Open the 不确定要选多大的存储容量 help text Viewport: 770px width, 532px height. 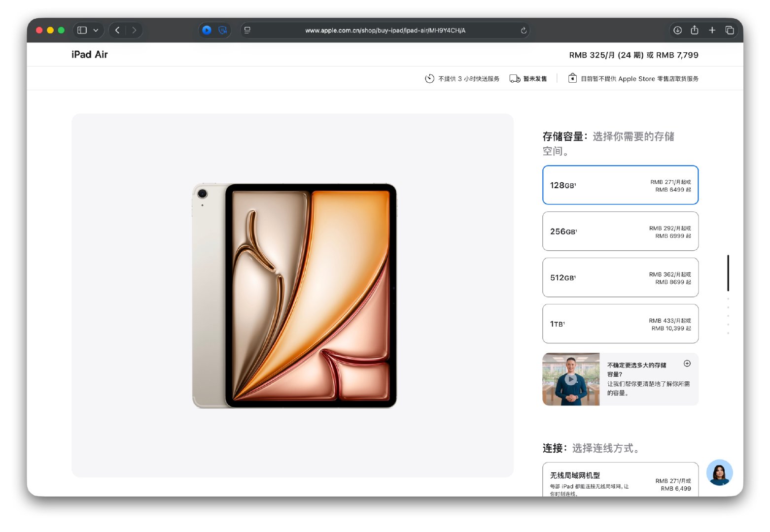point(637,370)
